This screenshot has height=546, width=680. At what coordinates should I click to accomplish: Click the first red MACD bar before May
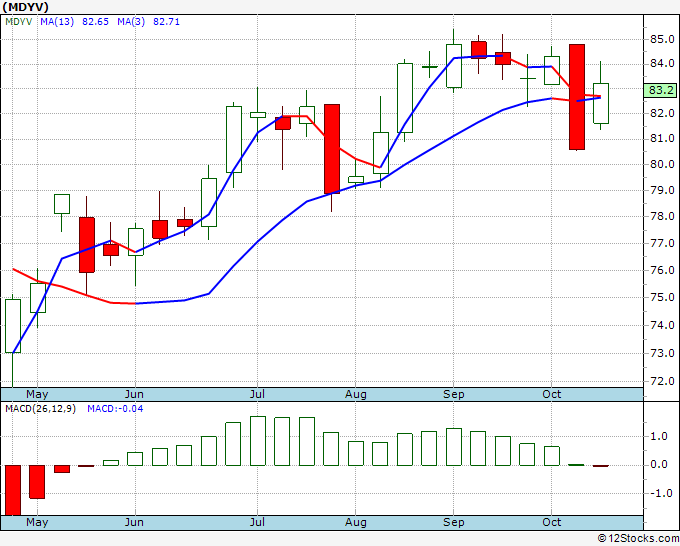[13, 490]
